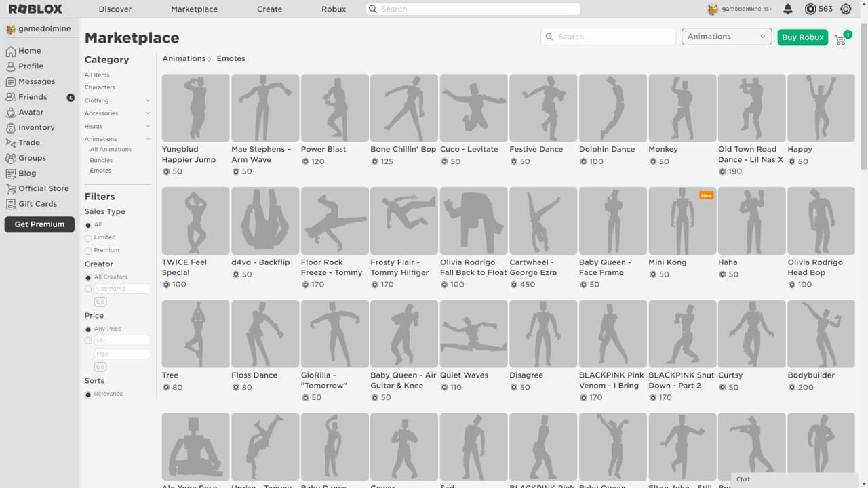The height and width of the screenshot is (488, 868).
Task: Select the All Creators radio
Action: 88,277
